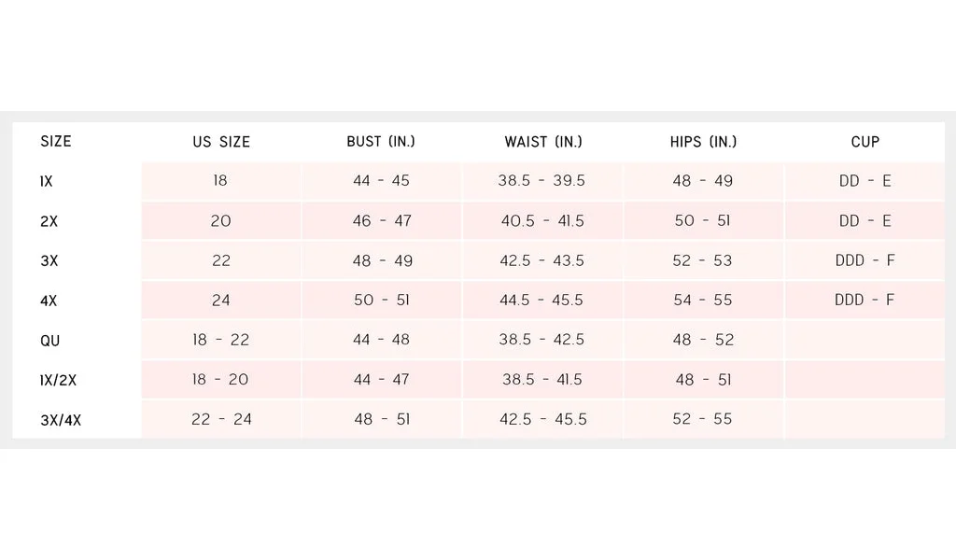Screen dimensions: 956x560
Task: Click the 1X/2X size row label
Action: (59, 380)
